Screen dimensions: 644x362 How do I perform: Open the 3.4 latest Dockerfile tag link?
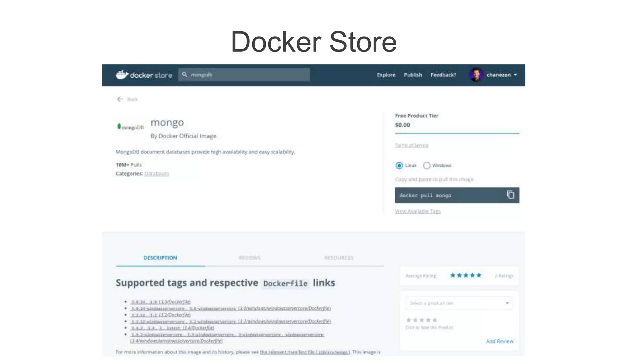click(x=172, y=328)
